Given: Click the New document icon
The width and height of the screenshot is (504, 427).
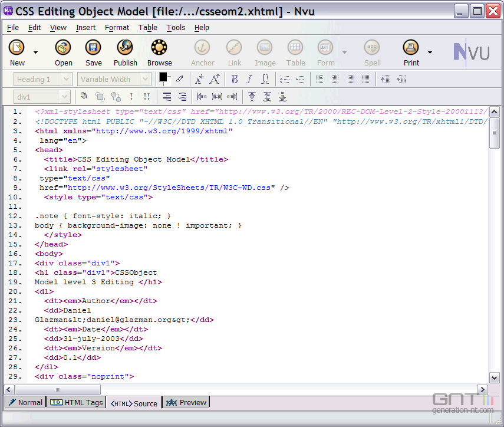Looking at the screenshot, I should point(17,48).
